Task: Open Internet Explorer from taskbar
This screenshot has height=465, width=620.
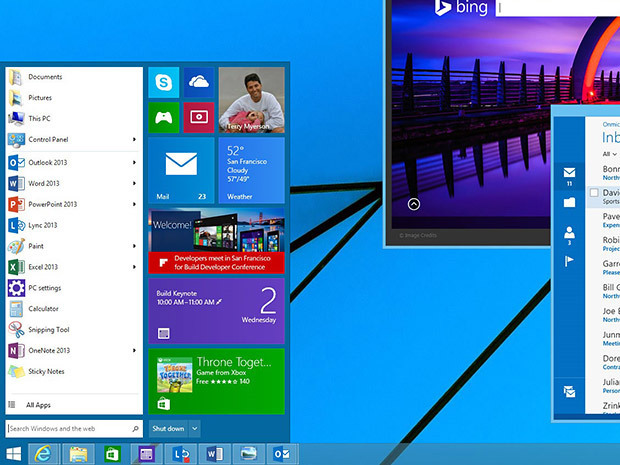Action: point(44,454)
